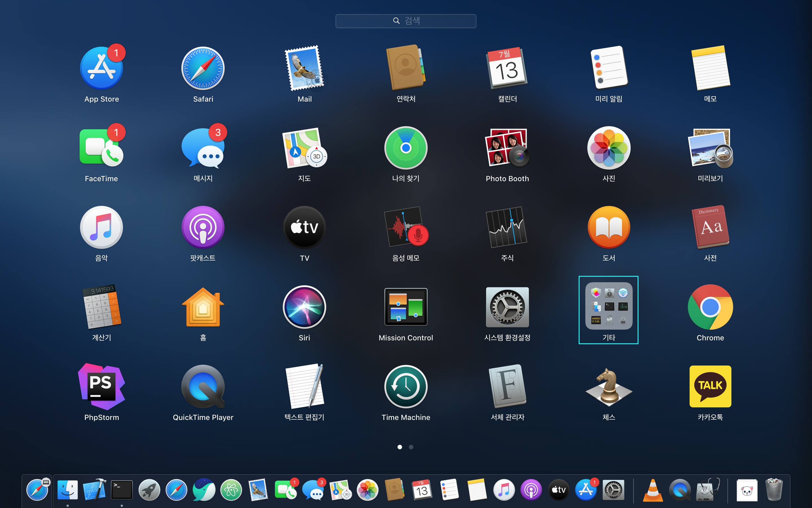
Task: Open App Store from the Launchpad grid
Action: (101, 68)
